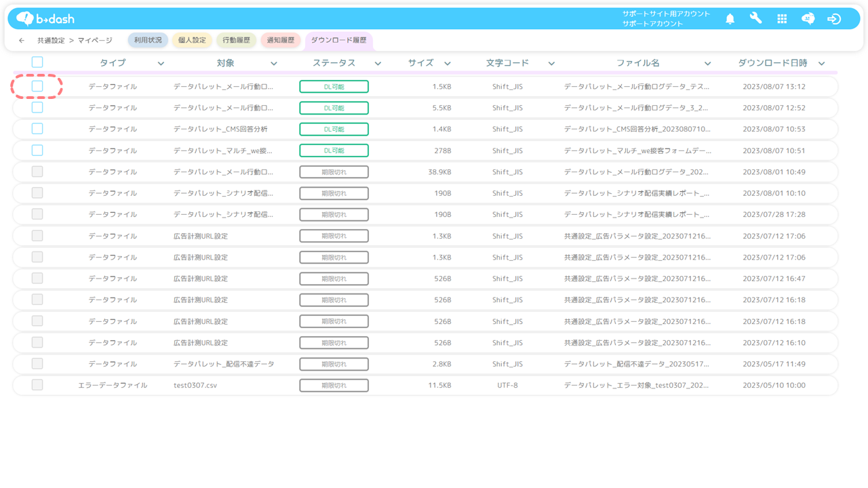The width and height of the screenshot is (868, 488).
Task: Open the ダウンロード日時 column sort chevron
Action: coord(822,64)
